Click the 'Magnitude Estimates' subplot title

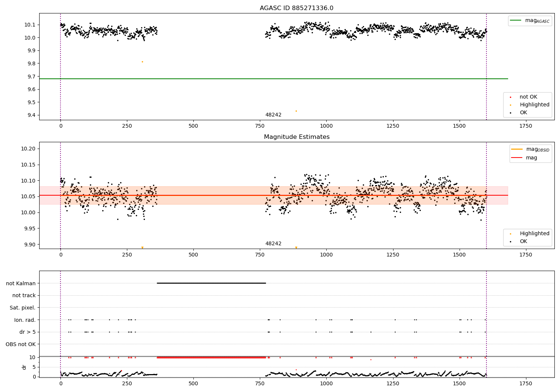coord(296,137)
